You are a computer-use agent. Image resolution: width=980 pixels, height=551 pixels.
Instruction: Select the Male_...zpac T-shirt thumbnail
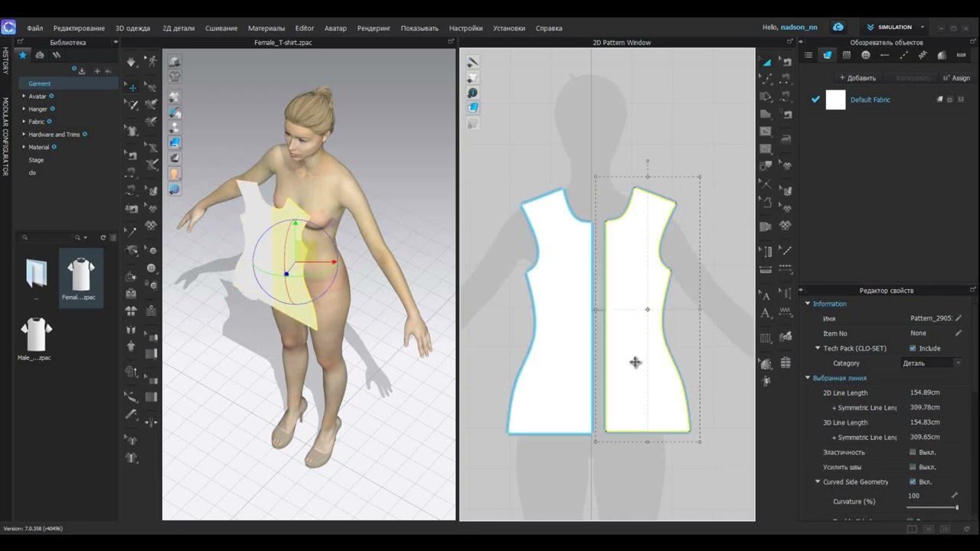click(36, 340)
